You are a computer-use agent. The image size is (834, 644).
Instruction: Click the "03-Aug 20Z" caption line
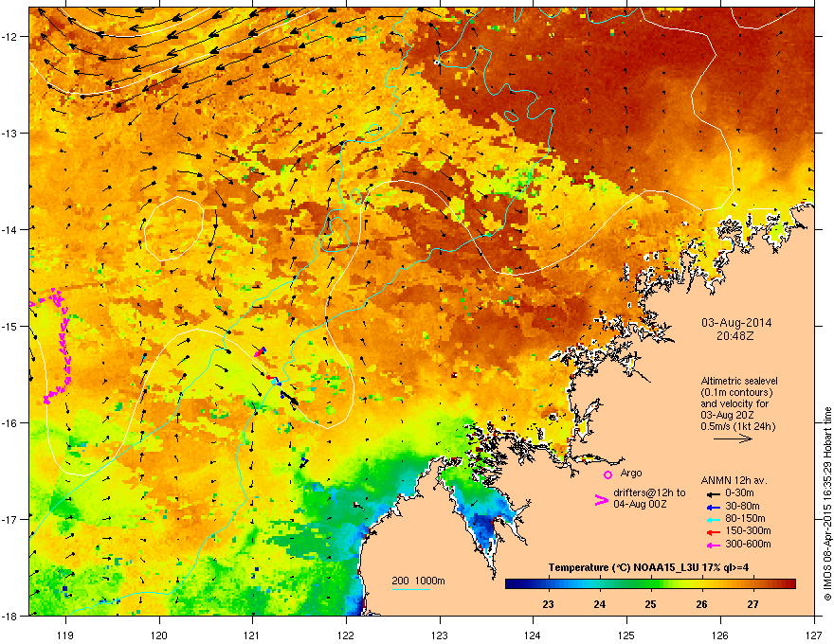coord(727,415)
